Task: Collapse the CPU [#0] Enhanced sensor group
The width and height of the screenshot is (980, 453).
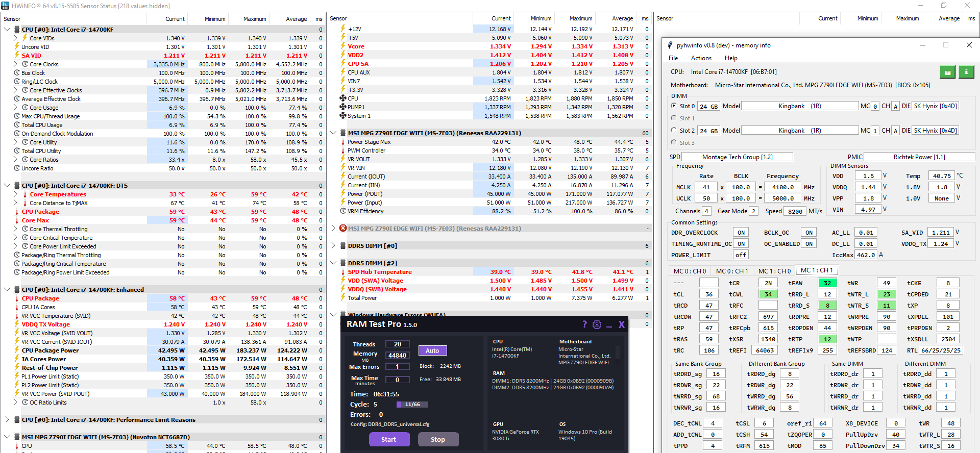Action: coord(7,290)
